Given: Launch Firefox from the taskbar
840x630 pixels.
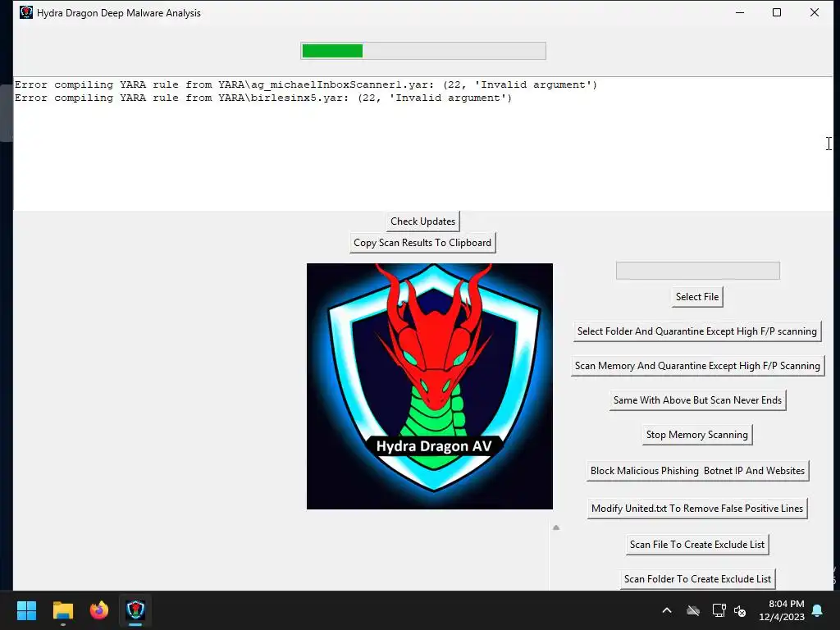Looking at the screenshot, I should (x=99, y=610).
